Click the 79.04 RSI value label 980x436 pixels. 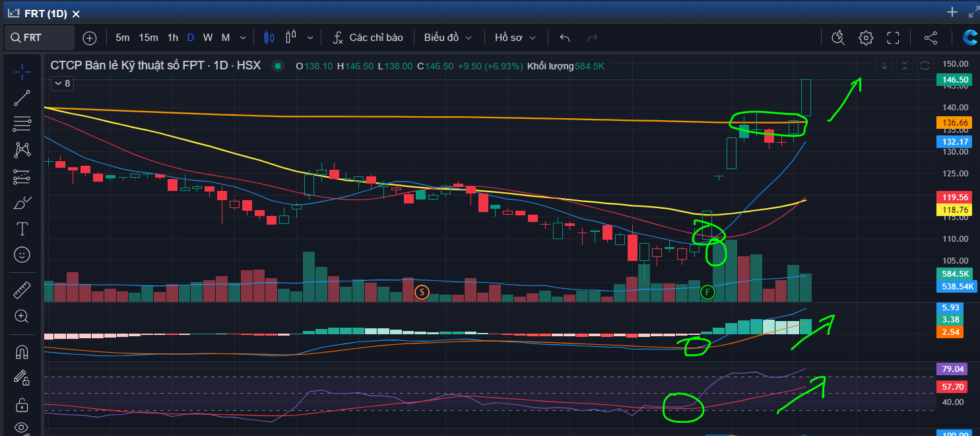click(x=951, y=369)
